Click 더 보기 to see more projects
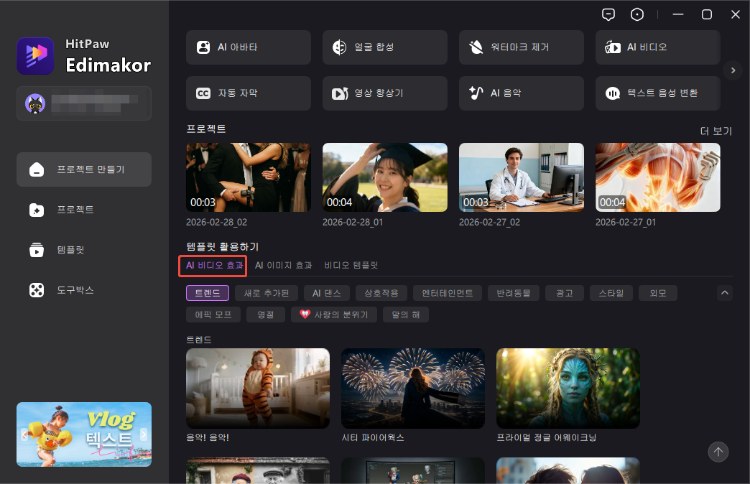The image size is (750, 484). coord(716,131)
